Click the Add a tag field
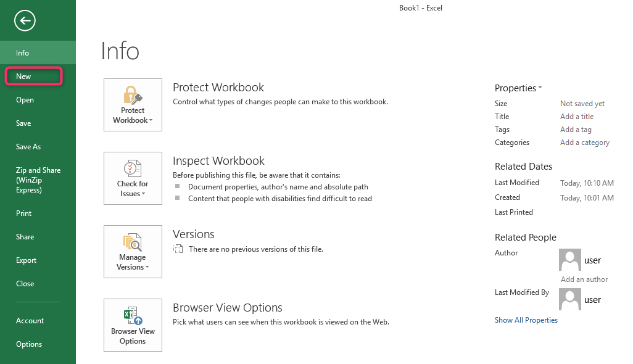The height and width of the screenshot is (364, 633). (576, 130)
